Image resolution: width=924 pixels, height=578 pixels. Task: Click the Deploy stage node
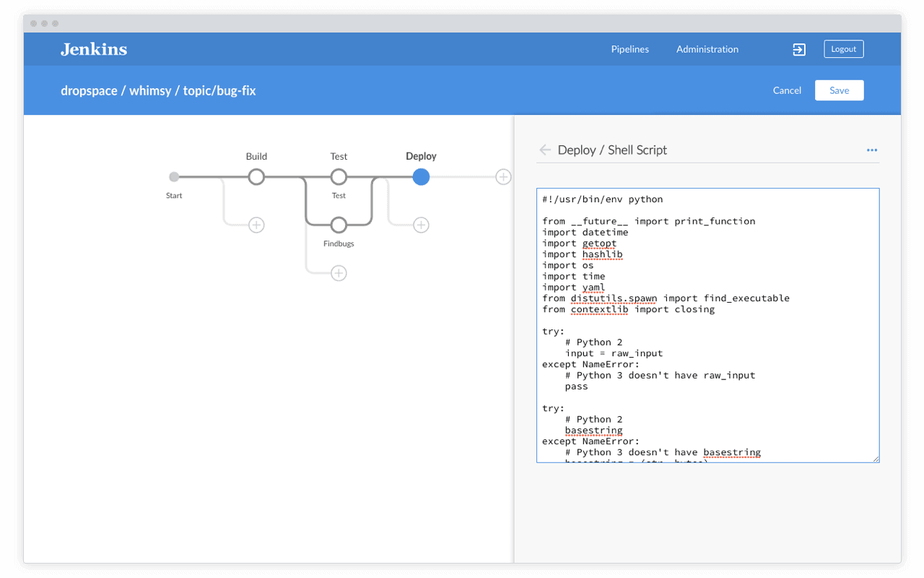tap(421, 177)
